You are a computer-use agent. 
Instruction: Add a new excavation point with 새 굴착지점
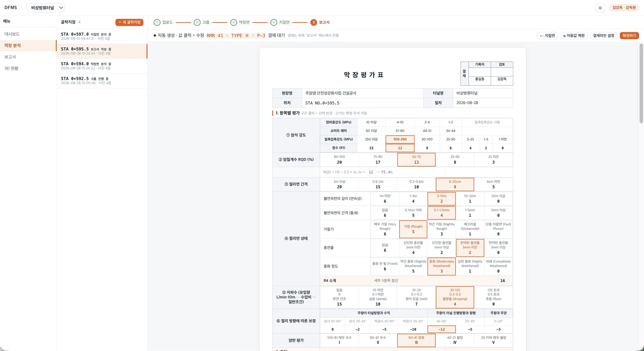[129, 22]
